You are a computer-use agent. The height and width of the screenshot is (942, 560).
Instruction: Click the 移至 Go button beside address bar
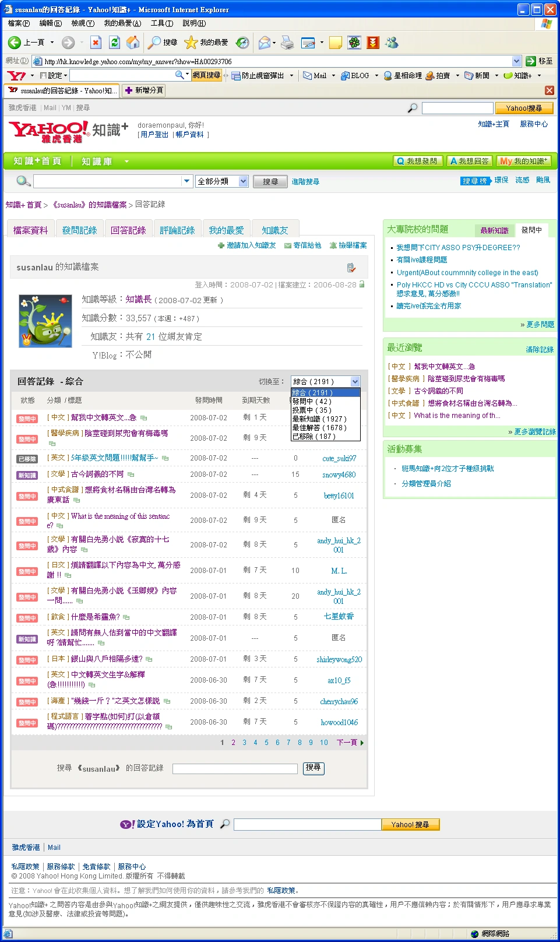coord(539,61)
